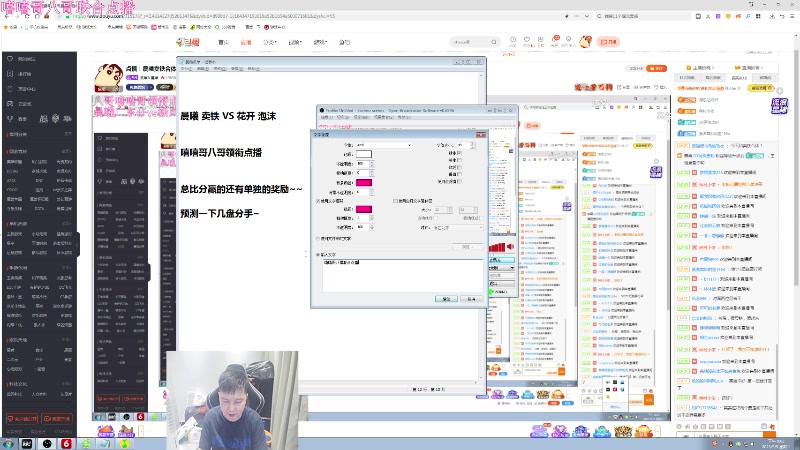800x450 pixels.
Task: Click the orange start streaming button in the Douyu header
Action: pos(608,42)
